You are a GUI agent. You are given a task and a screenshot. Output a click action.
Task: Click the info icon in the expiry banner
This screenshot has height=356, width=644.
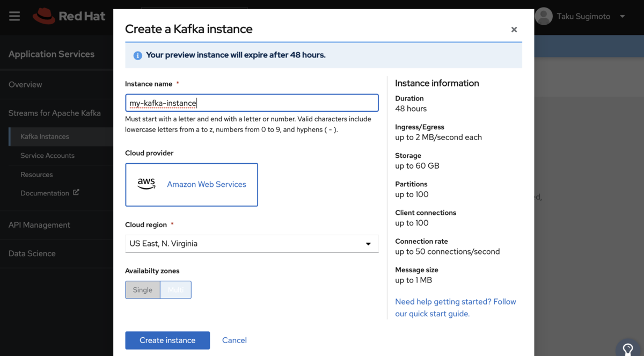pos(137,55)
